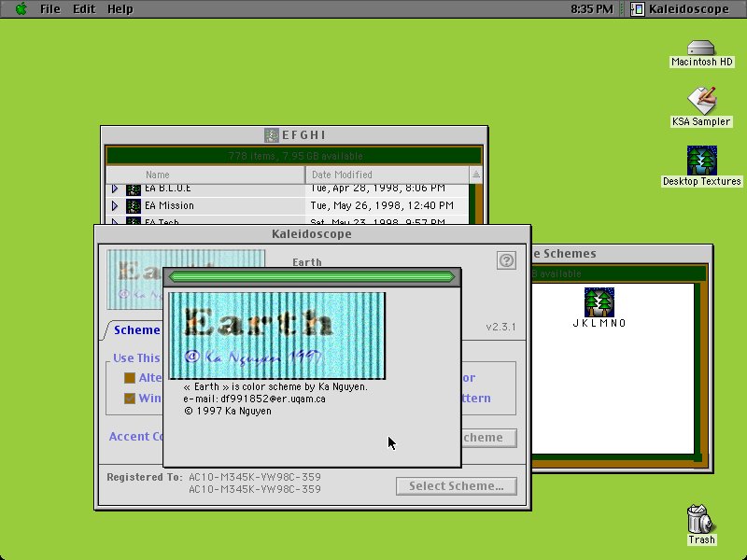This screenshot has height=560, width=747.
Task: Click the © 1997 Ka Nguyen text
Action: click(x=228, y=411)
